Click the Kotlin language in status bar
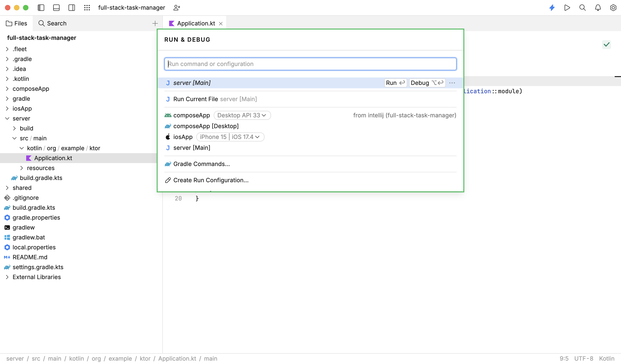Viewport: 621px width, 364px height. [607, 359]
